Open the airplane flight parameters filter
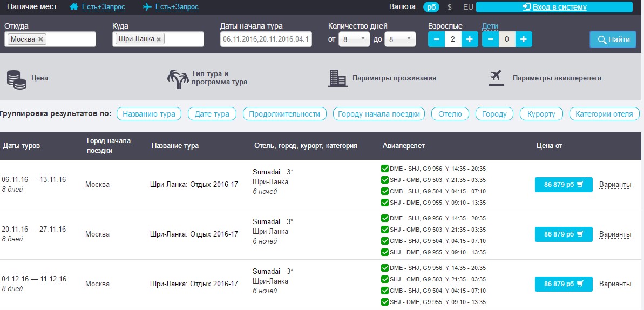 point(496,78)
